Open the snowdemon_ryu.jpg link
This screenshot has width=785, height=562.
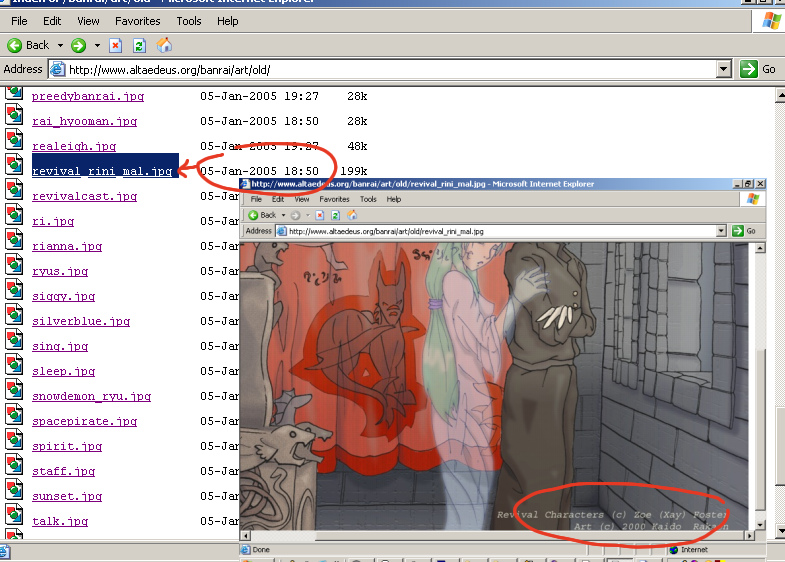(x=92, y=396)
